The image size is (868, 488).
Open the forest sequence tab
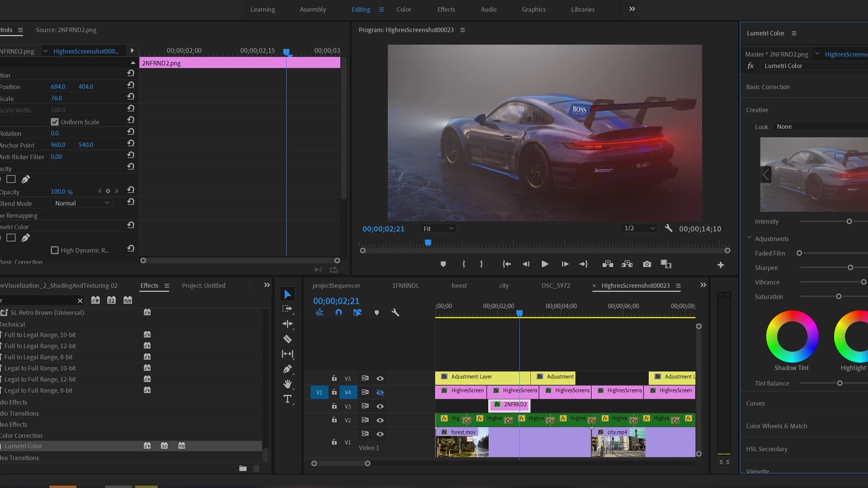459,285
